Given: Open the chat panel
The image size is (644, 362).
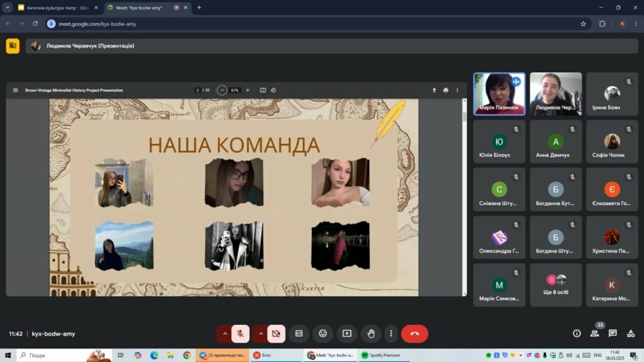Looking at the screenshot, I should 613,334.
